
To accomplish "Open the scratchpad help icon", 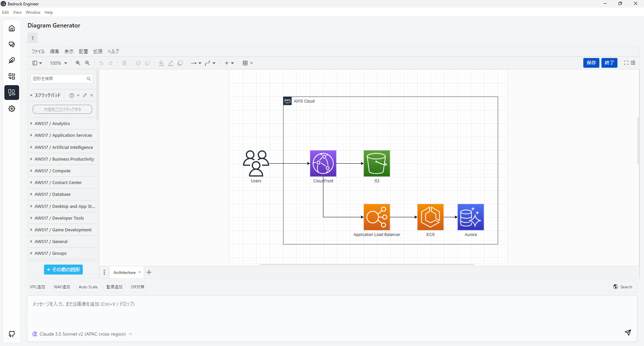I will click(71, 96).
